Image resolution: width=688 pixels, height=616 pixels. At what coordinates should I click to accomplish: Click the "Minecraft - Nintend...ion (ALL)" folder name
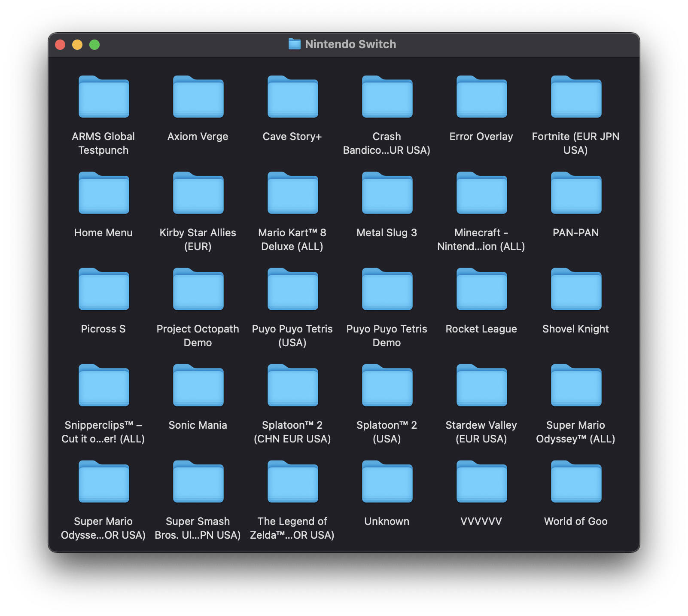(481, 240)
